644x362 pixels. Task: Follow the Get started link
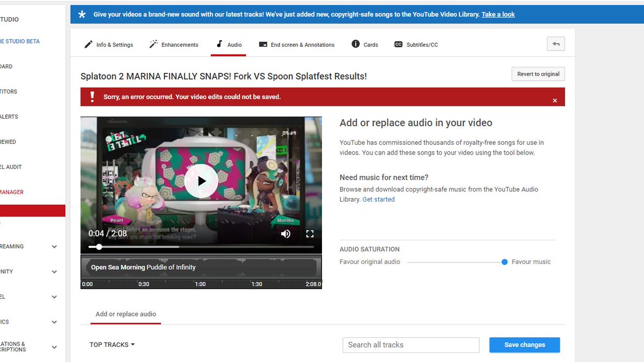378,200
